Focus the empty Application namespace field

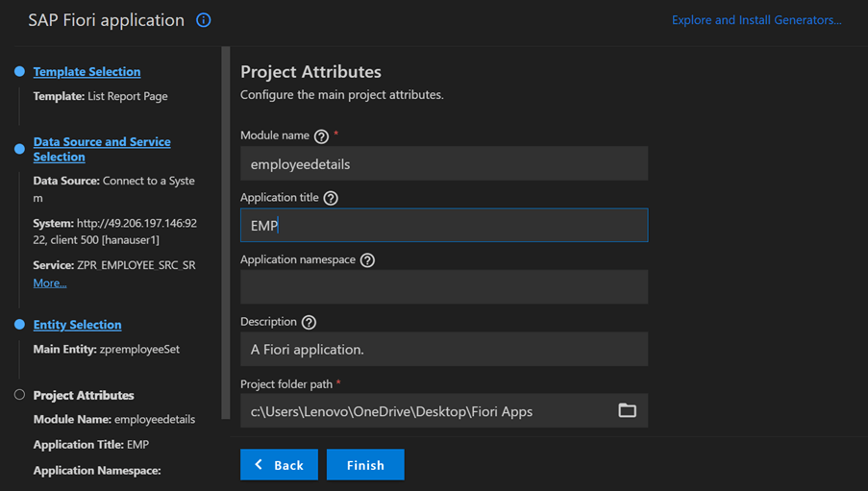click(x=444, y=286)
